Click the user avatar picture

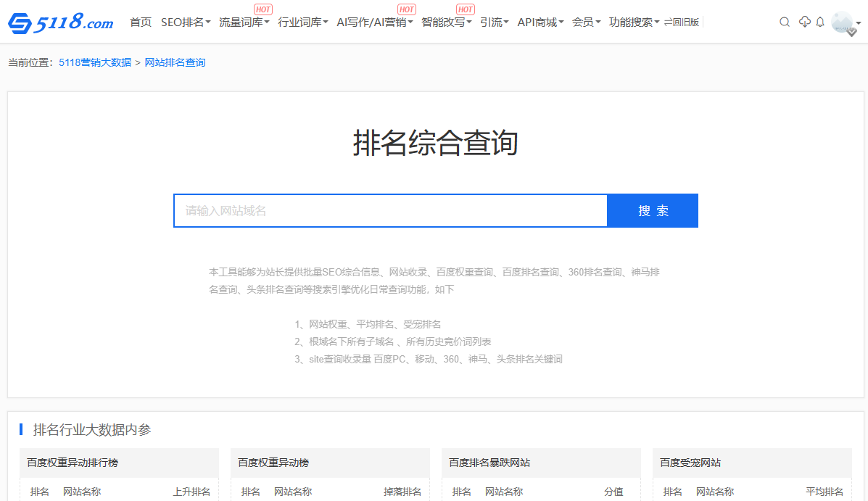(842, 21)
